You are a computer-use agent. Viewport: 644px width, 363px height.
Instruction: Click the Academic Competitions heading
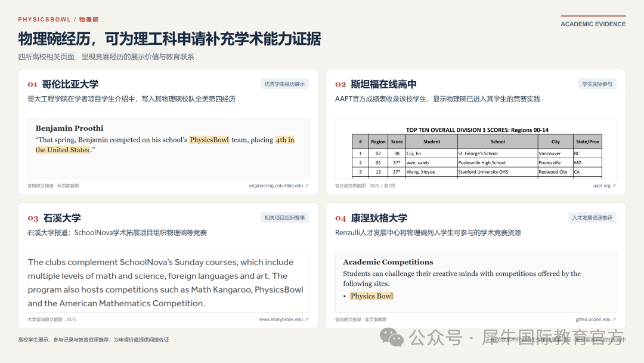point(388,262)
